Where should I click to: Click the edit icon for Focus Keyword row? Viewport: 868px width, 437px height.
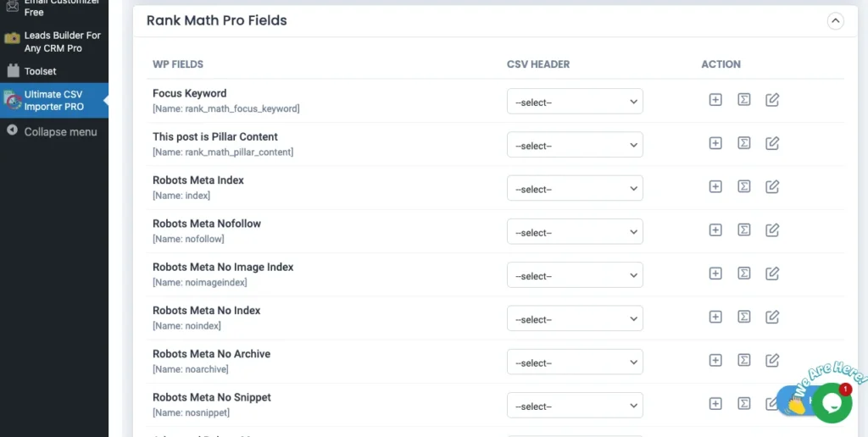point(772,100)
